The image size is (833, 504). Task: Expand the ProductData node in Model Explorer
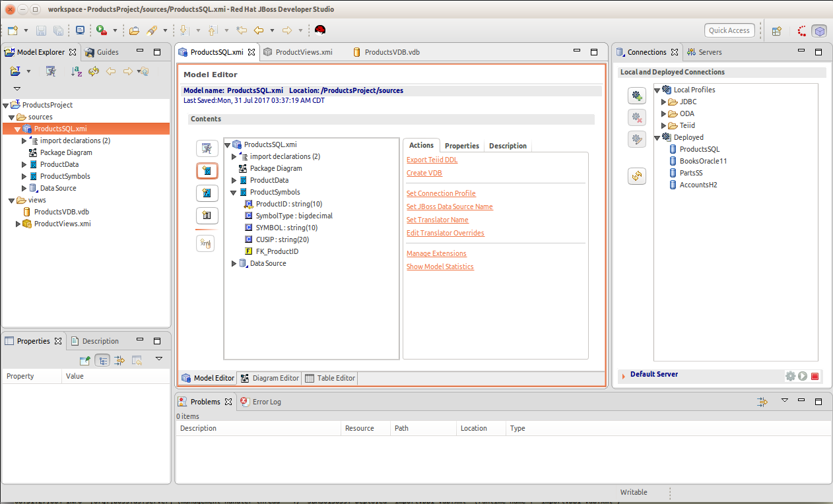24,164
